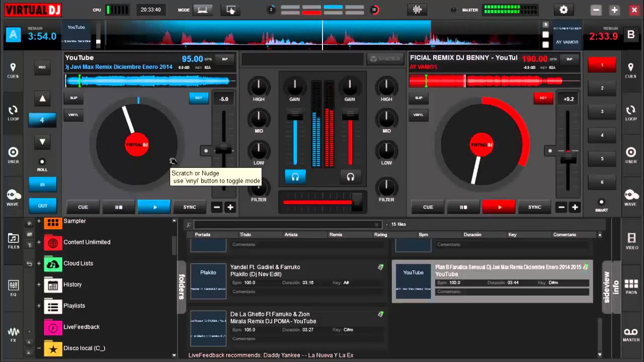Toggle VINYL mode on left deck
The image size is (644, 362).
tap(73, 115)
